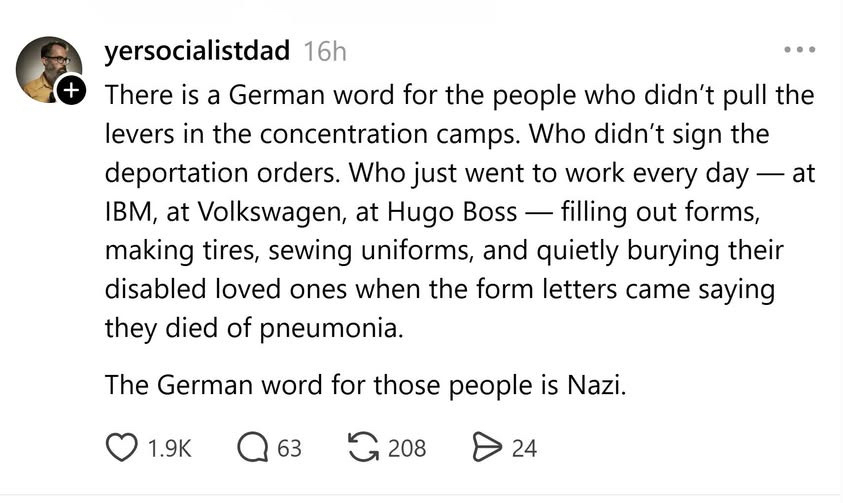This screenshot has width=843, height=503.
Task: Click the 24 shares count
Action: [524, 449]
